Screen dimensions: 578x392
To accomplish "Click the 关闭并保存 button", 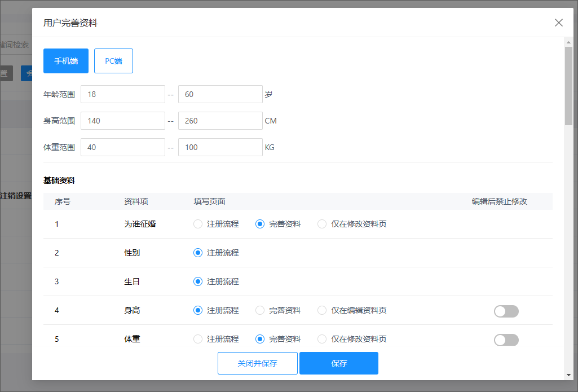I will pyautogui.click(x=257, y=363).
